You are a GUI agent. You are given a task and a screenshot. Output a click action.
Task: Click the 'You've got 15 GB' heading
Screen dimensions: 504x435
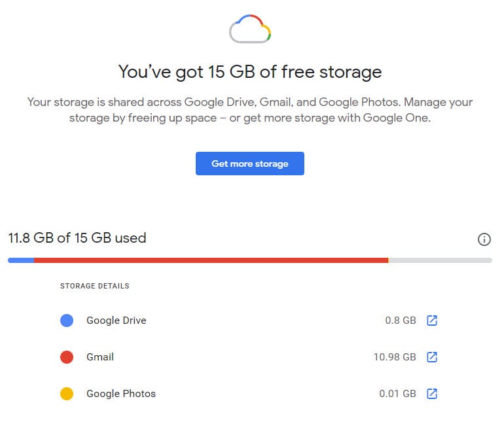249,71
